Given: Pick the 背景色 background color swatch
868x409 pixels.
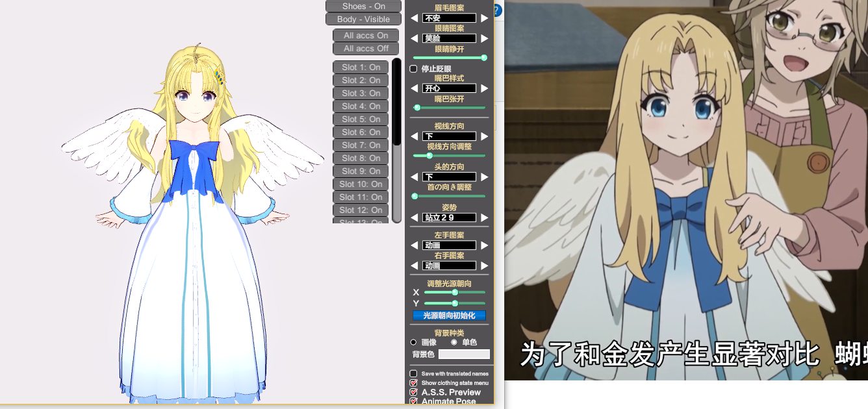Looking at the screenshot, I should pos(464,354).
